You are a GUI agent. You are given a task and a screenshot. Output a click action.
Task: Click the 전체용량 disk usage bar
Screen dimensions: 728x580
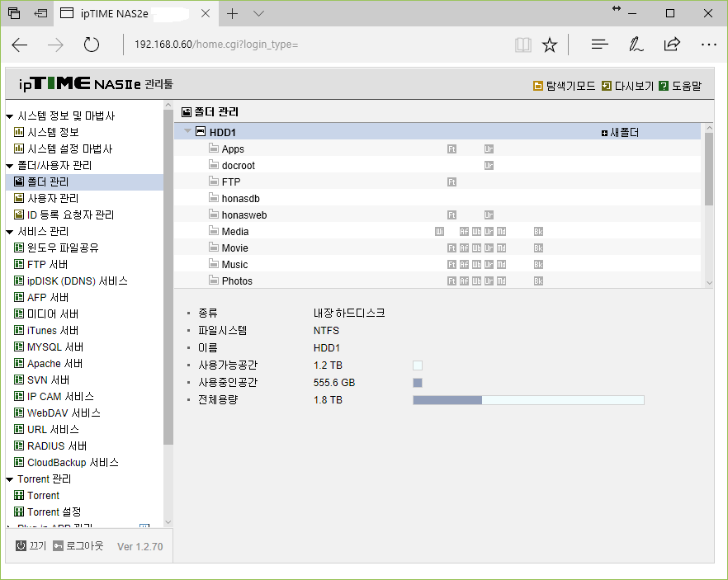point(528,400)
